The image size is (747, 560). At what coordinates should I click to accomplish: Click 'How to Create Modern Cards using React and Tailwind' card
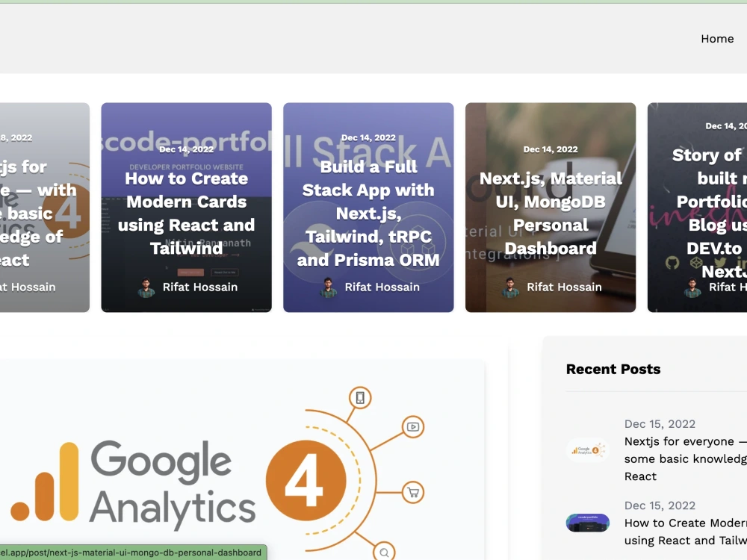point(186,207)
